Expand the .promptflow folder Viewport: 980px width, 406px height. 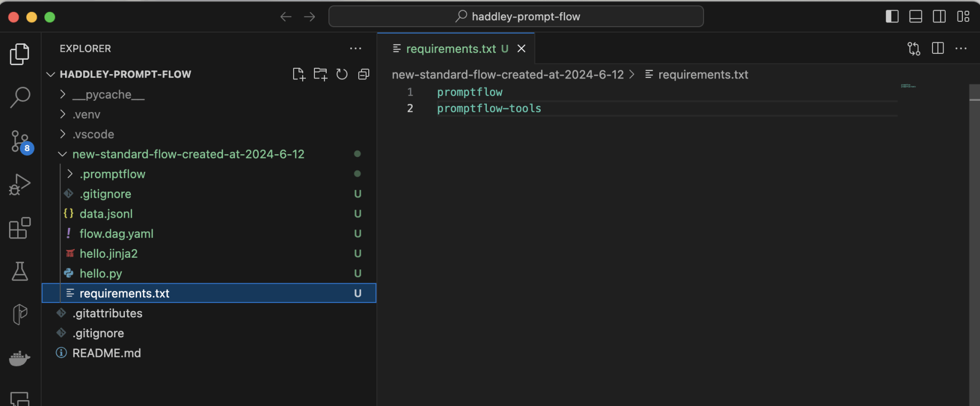coord(112,174)
